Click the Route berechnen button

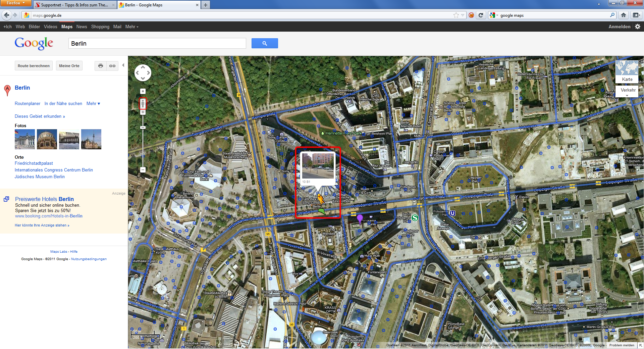point(34,65)
